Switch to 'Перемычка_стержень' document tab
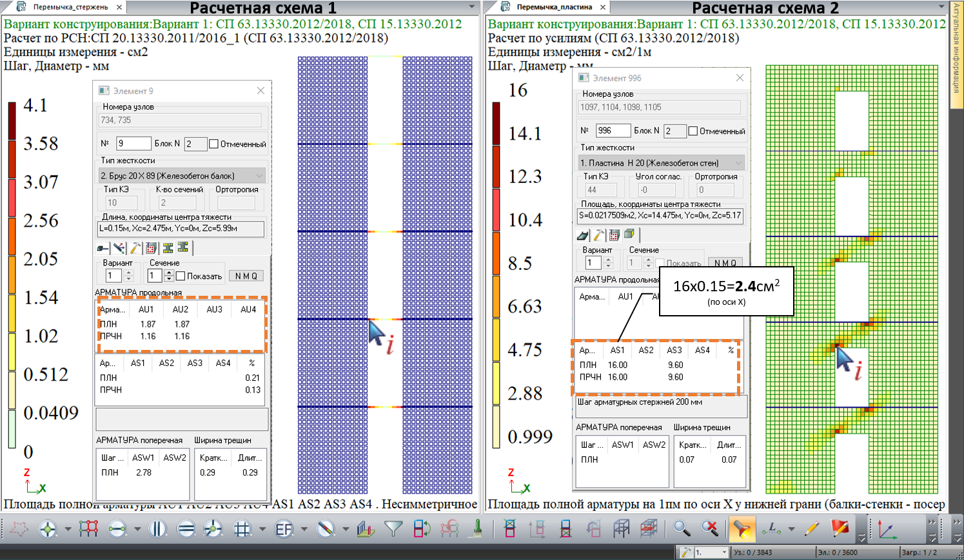Image resolution: width=964 pixels, height=560 pixels. click(70, 7)
